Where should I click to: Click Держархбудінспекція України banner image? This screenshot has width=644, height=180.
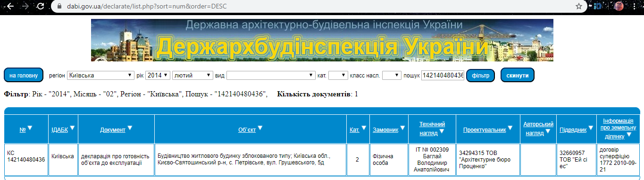pos(322,40)
